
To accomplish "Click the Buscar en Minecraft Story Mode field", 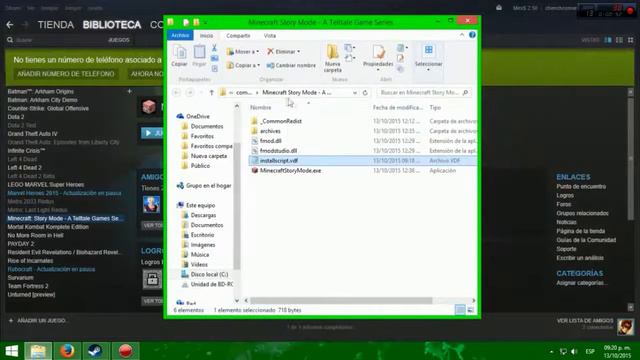I will 424,93.
